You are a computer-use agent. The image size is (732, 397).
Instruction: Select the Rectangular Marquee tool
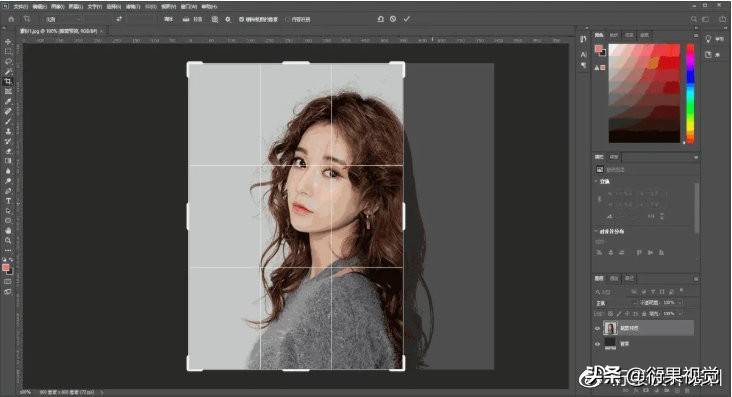[x=8, y=52]
